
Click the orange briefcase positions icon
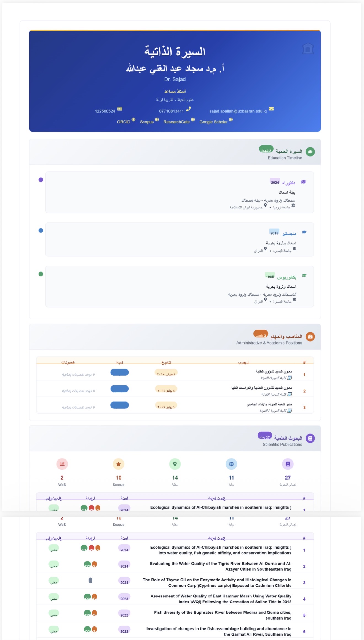tap(310, 337)
